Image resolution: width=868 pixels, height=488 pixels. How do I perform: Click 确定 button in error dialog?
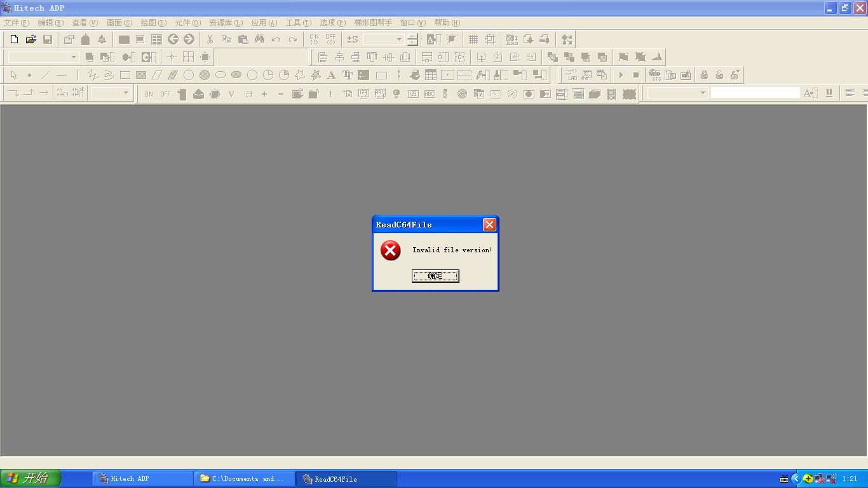[x=435, y=276]
